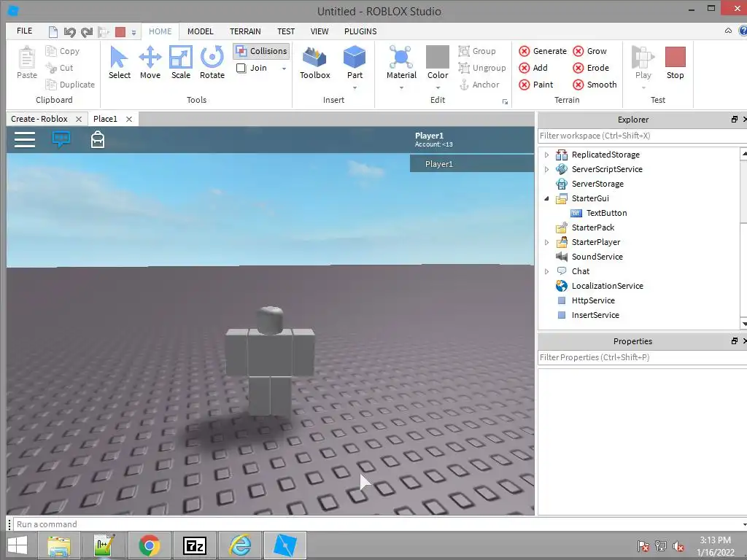This screenshot has height=560, width=747.
Task: Click the red stop square in quick access bar
Action: [x=120, y=32]
